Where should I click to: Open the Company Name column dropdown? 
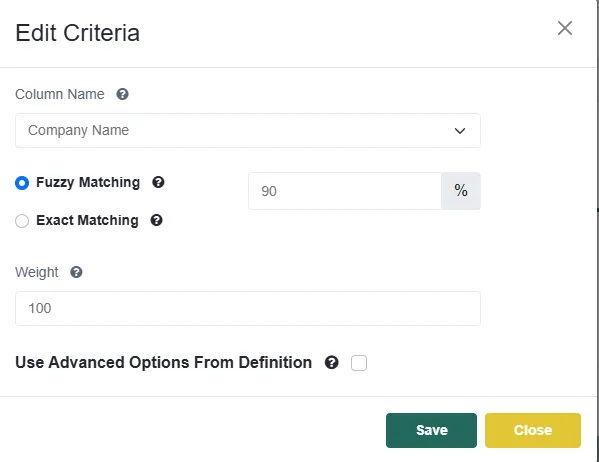pos(248,130)
